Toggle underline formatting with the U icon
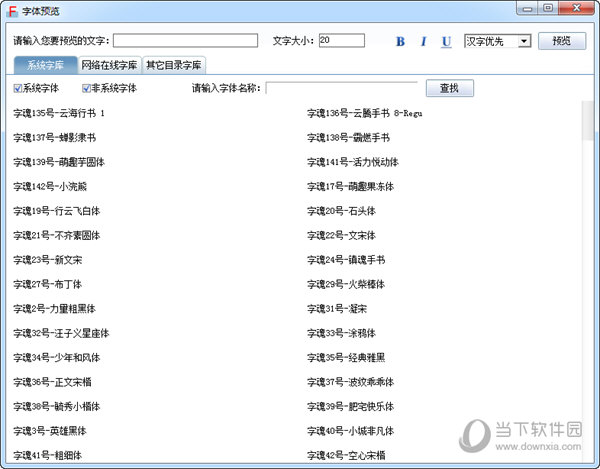The image size is (600, 469). point(446,42)
